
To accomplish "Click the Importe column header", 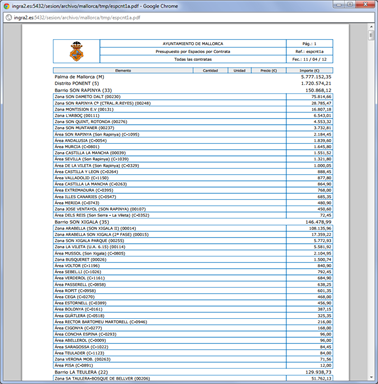I will [309, 70].
